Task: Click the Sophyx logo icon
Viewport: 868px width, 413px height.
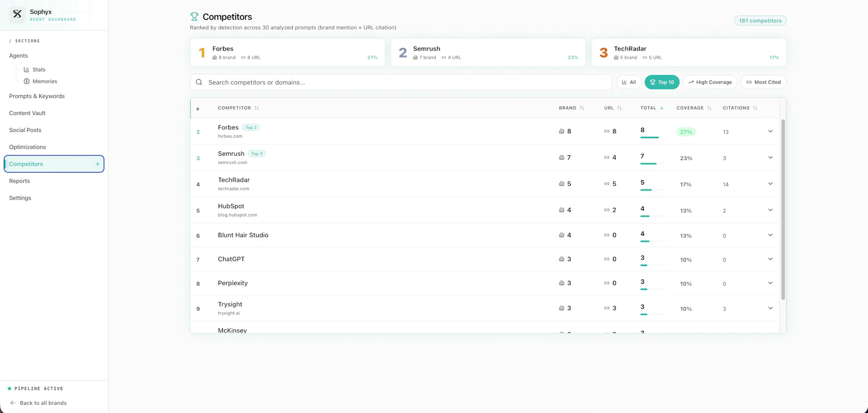Action: tap(17, 14)
